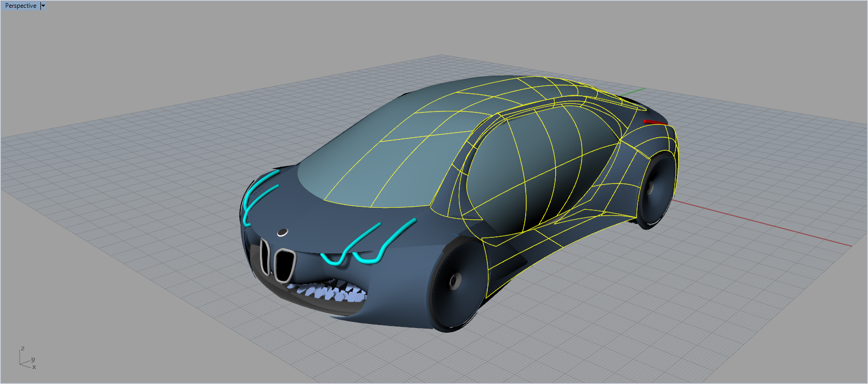Select the right kidney grille ring
Viewport: 868px width, 384px height.
pyautogui.click(x=284, y=264)
